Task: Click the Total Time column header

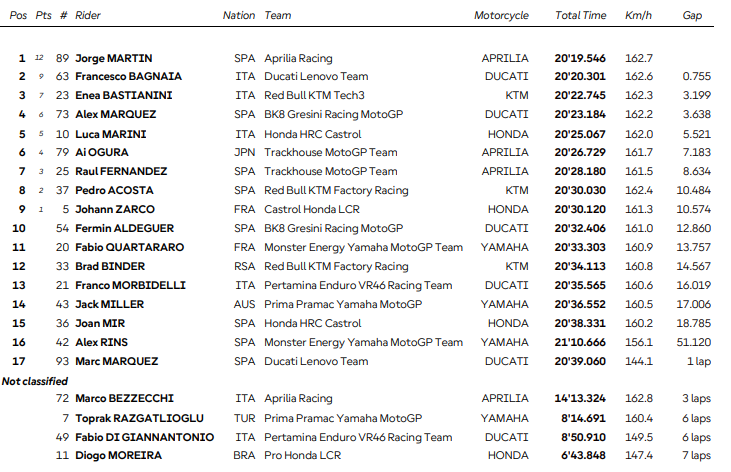Action: coord(581,17)
